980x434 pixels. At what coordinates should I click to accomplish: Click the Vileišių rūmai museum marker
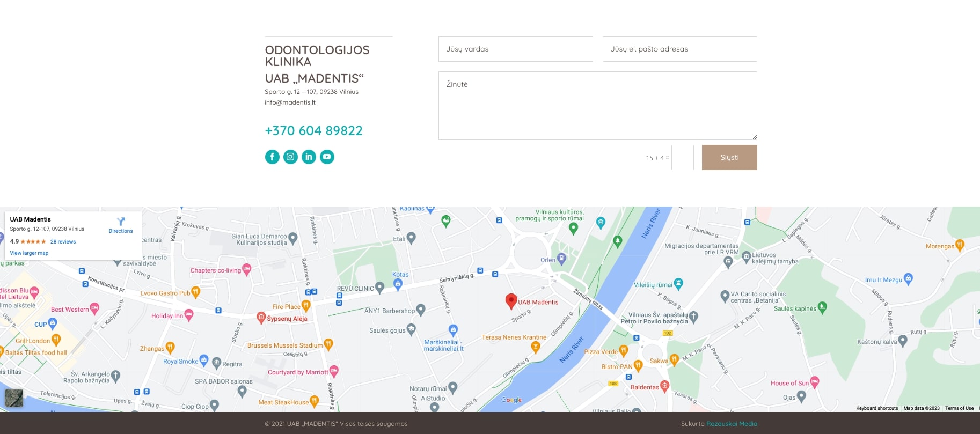point(678,284)
